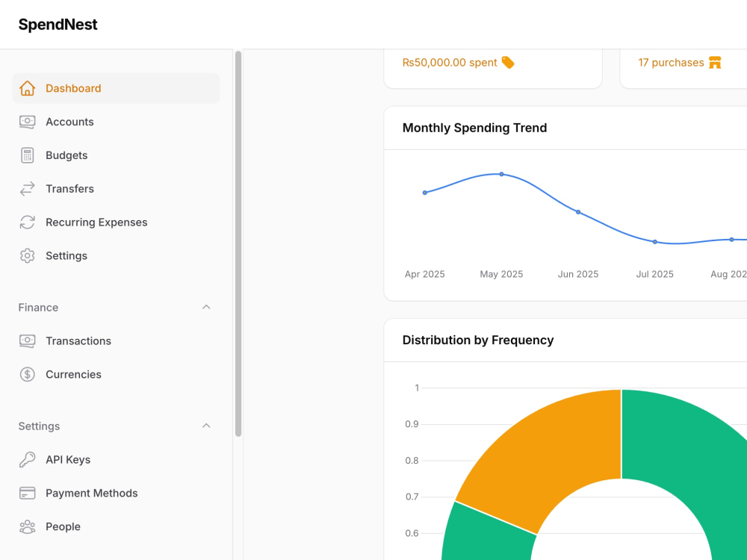Click the Settings group header label
Viewport: 747px width, 560px height.
[39, 426]
